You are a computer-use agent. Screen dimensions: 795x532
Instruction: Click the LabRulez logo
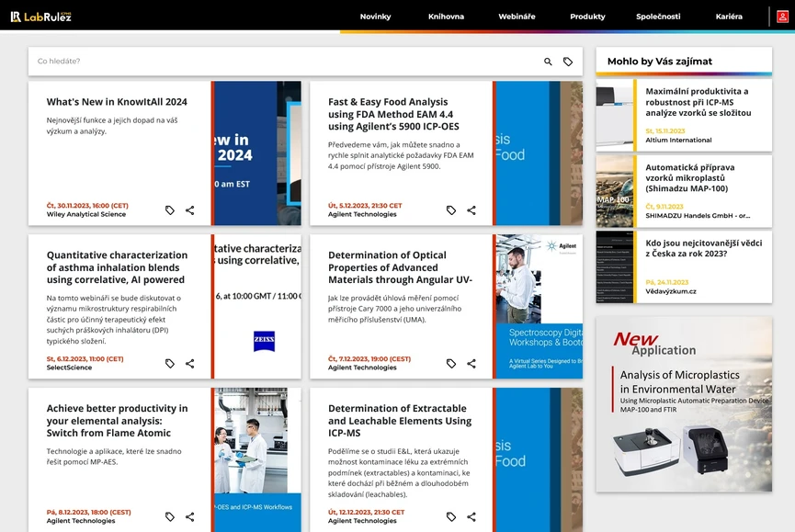41,17
